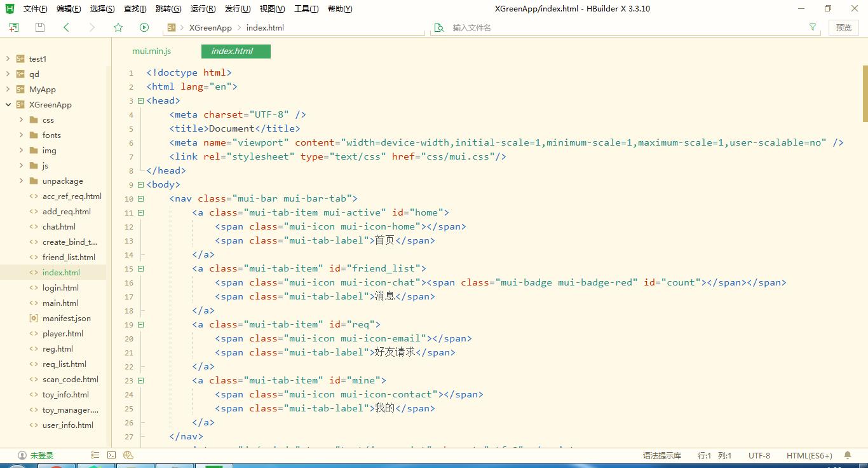The height and width of the screenshot is (468, 868).
Task: Click the browser icon in status bar
Action: click(128, 455)
